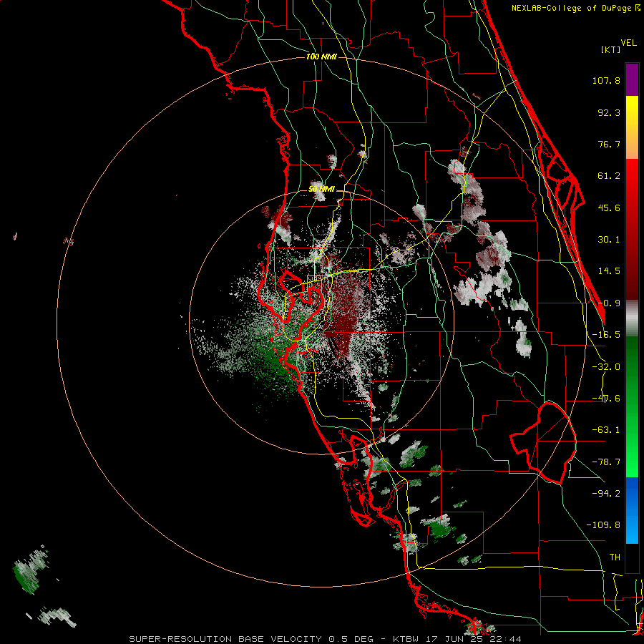This screenshot has width=644, height=644.
Task: Click the -32.0 scale value
Action: 606,367
